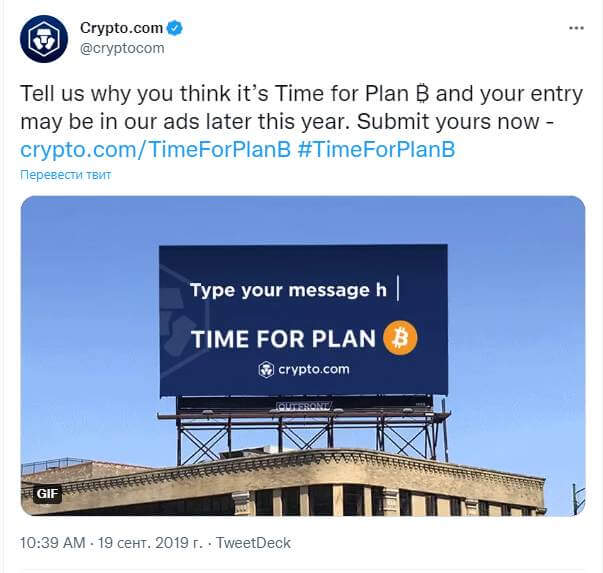
Task: Open the Crypto.com profile avatar
Action: tap(44, 39)
